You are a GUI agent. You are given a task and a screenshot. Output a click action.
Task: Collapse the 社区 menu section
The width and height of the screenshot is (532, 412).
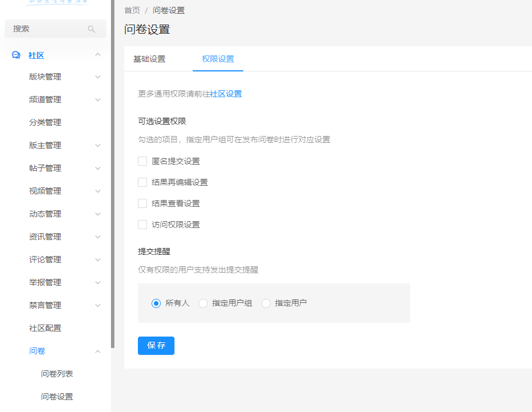[98, 54]
